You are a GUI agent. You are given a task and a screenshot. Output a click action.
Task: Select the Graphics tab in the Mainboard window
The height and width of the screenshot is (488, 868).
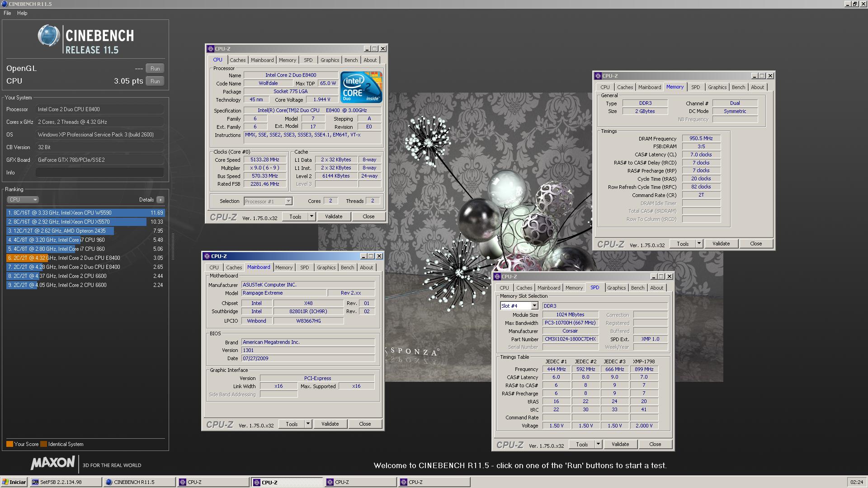[x=326, y=267]
